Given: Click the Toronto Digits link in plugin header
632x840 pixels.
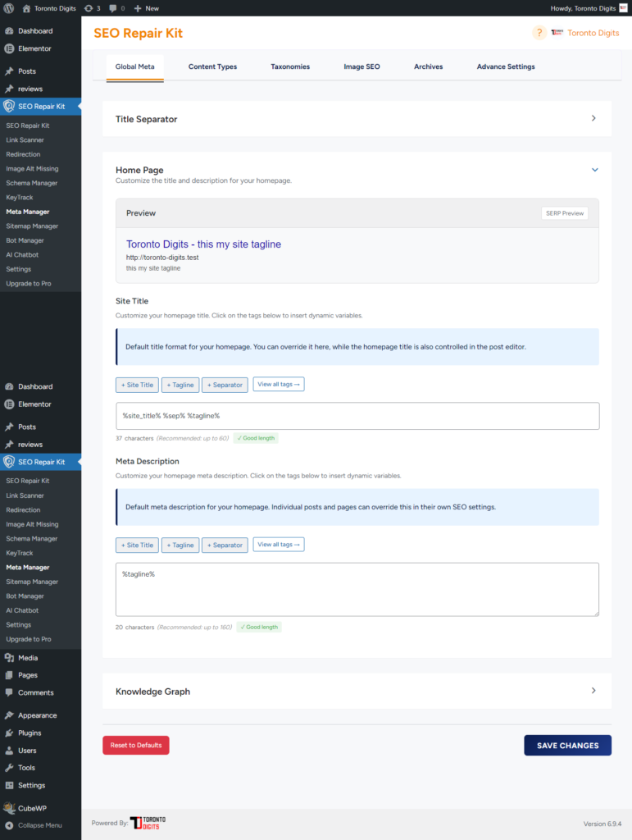Looking at the screenshot, I should tap(593, 33).
